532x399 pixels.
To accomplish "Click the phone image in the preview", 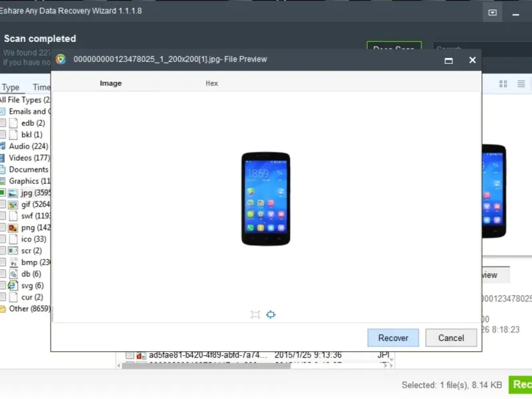I will click(x=265, y=198).
